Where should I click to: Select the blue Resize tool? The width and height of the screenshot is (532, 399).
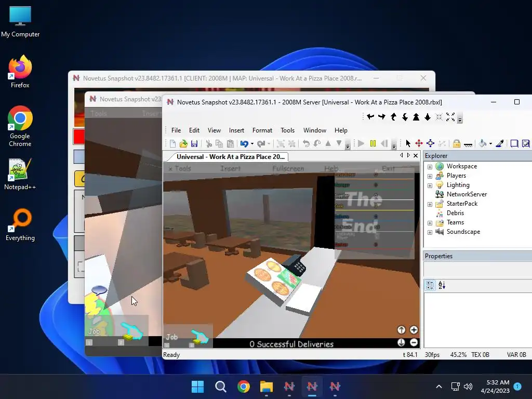pyautogui.click(x=430, y=143)
